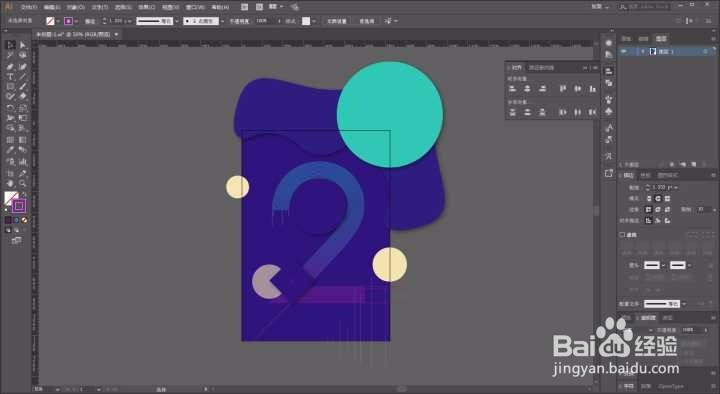The image size is (720, 394).
Task: Select the Line Segment tool
Action: click(x=22, y=77)
